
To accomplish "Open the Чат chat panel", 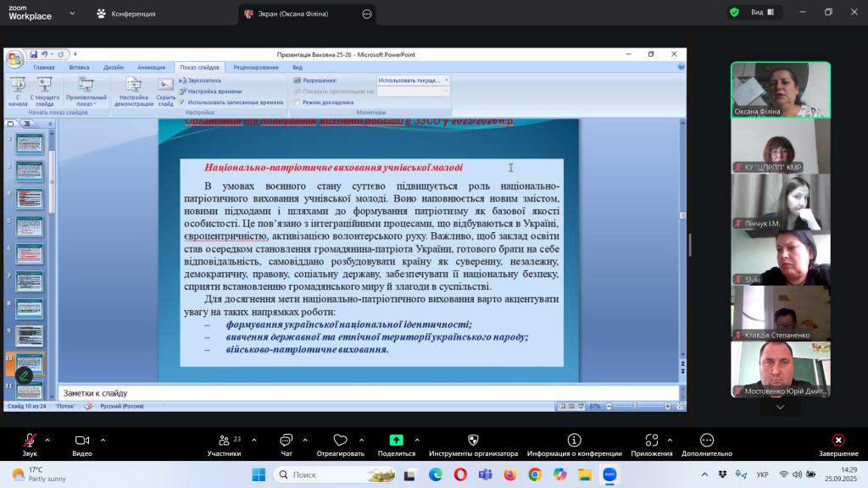I will (x=286, y=441).
